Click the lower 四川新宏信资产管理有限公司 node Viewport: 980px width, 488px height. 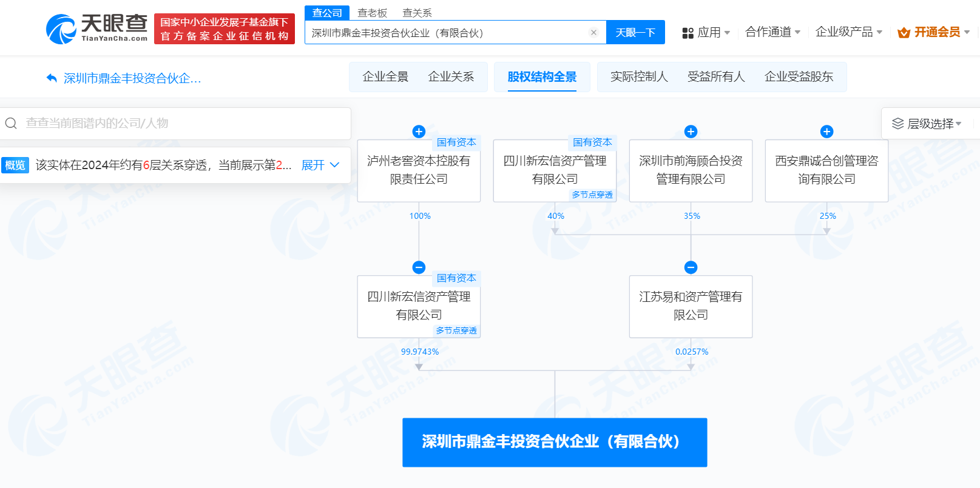click(419, 306)
